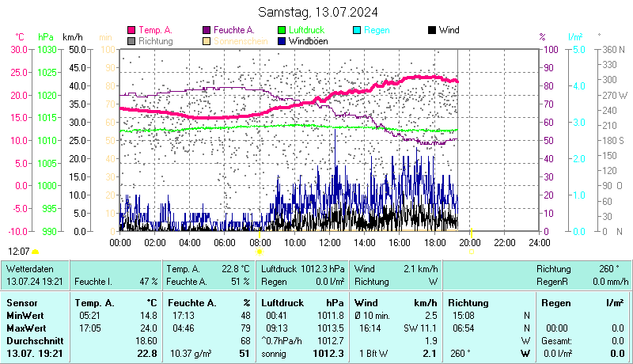The image size is (633, 364).
Task: Select the black Wind legend square
Action: click(x=431, y=30)
